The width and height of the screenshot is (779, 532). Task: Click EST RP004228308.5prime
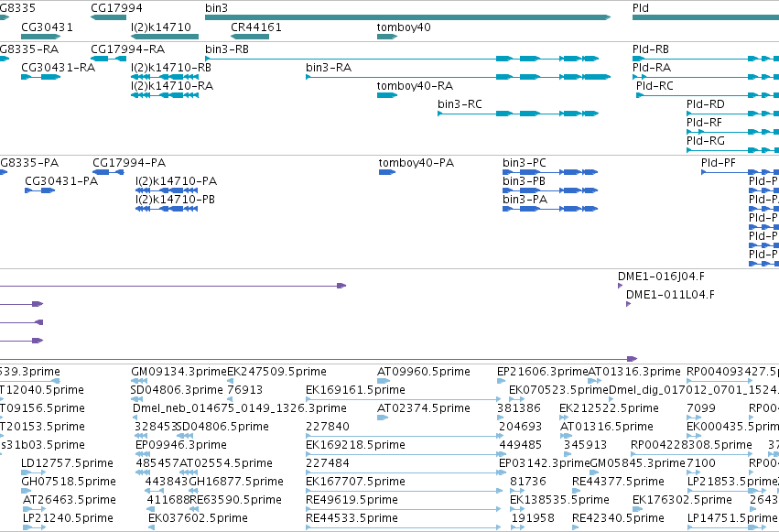[x=691, y=454]
